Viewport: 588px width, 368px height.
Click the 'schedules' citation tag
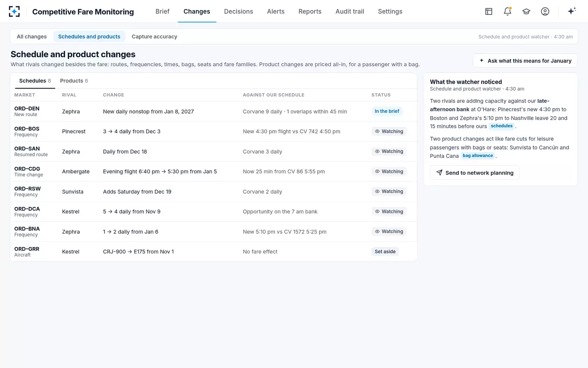tap(501, 126)
